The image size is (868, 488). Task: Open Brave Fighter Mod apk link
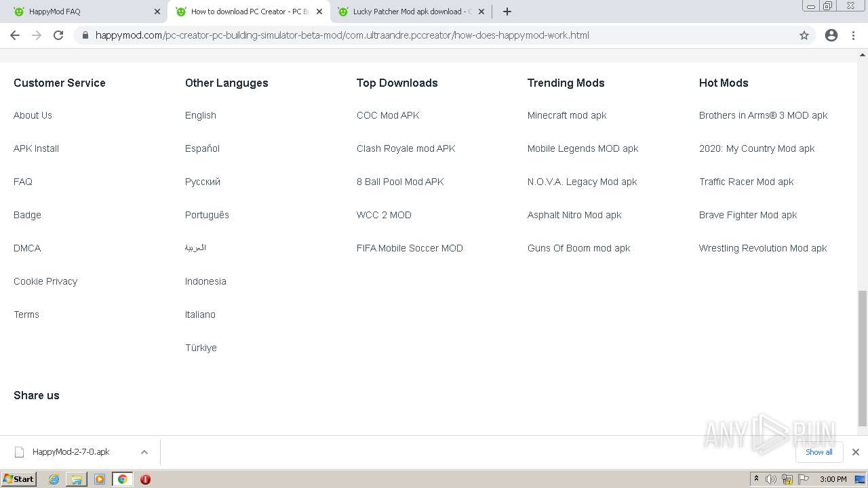[748, 215]
